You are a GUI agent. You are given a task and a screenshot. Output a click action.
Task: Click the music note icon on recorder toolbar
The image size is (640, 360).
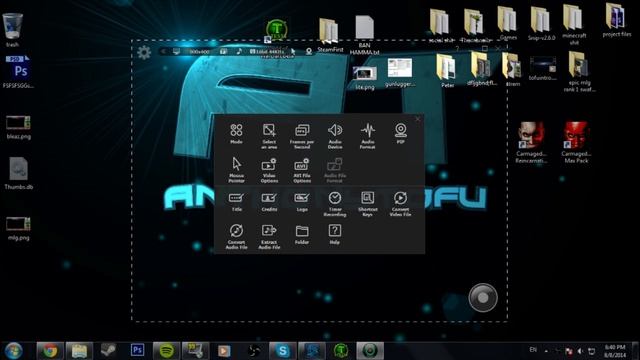(239, 51)
